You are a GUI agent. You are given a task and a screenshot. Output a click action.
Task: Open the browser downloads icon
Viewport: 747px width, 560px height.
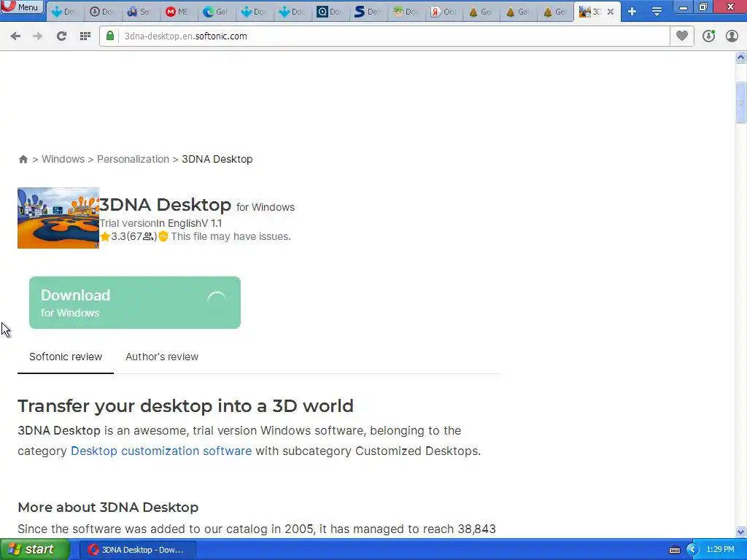point(709,36)
